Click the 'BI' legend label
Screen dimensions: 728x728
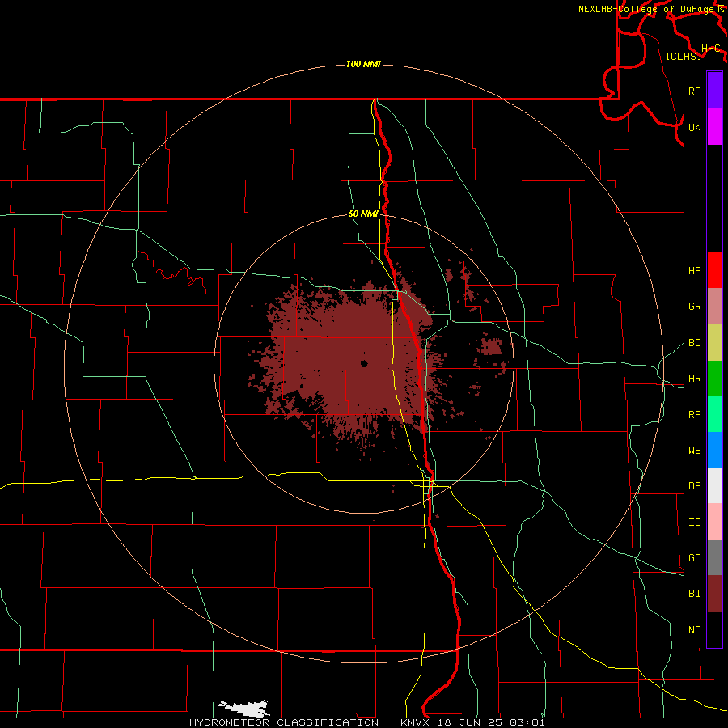[x=694, y=594]
